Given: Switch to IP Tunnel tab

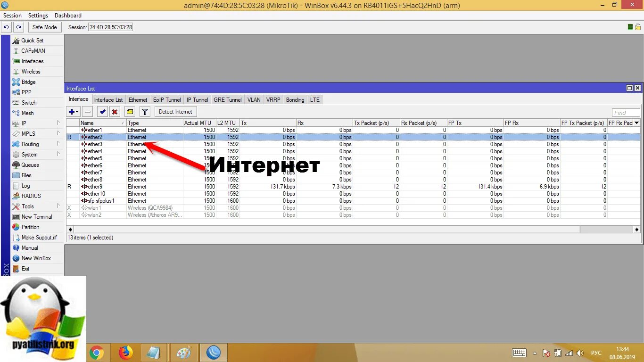Looking at the screenshot, I should 197,100.
